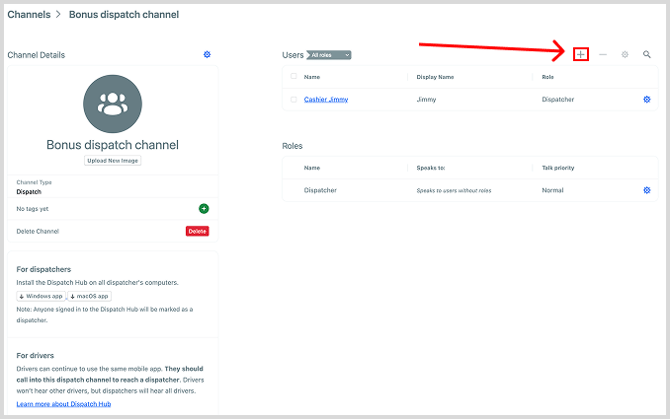Click the red Delete channel button

[197, 231]
